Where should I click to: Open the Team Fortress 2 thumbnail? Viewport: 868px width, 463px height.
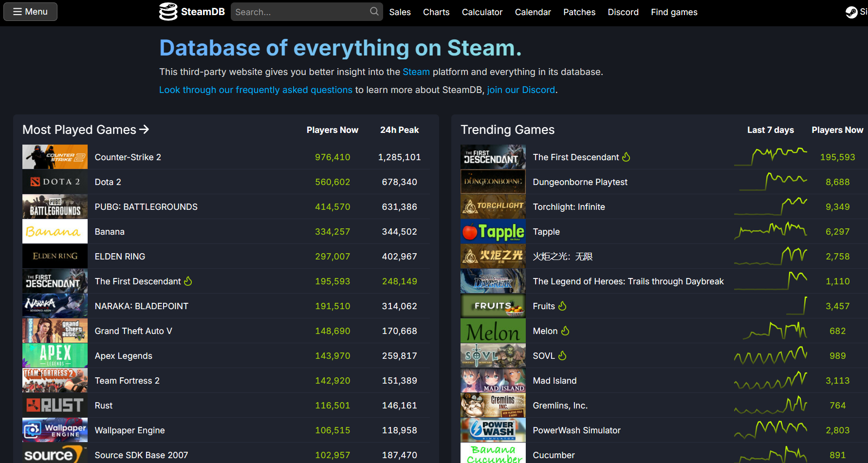pos(55,380)
